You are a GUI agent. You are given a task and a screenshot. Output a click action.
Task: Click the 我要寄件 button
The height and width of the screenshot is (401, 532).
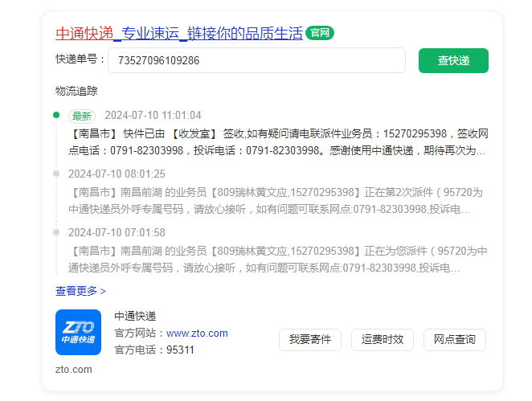coord(310,340)
